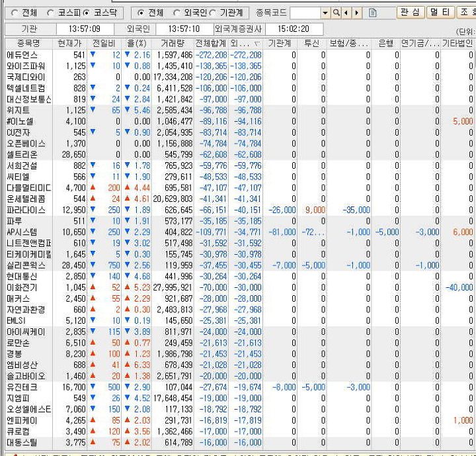Select the 솔고바이오 stock row
Viewport: 476px width, 456px height.
click(x=240, y=376)
